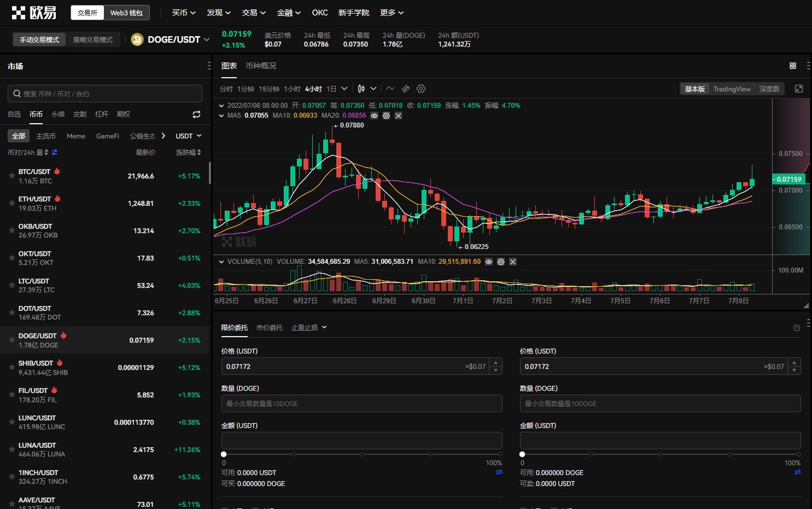This screenshot has height=509, width=812.
Task: Remove the MA indicator with X icon
Action: tap(398, 115)
